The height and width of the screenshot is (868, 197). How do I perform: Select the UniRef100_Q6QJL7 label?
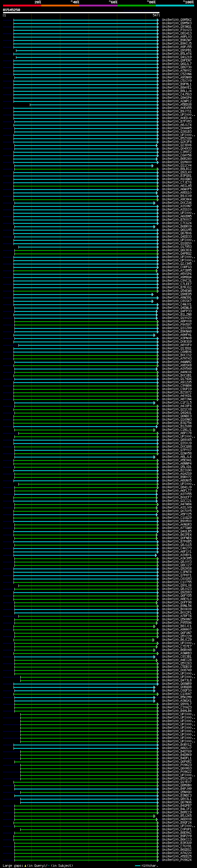coord(177,64)
